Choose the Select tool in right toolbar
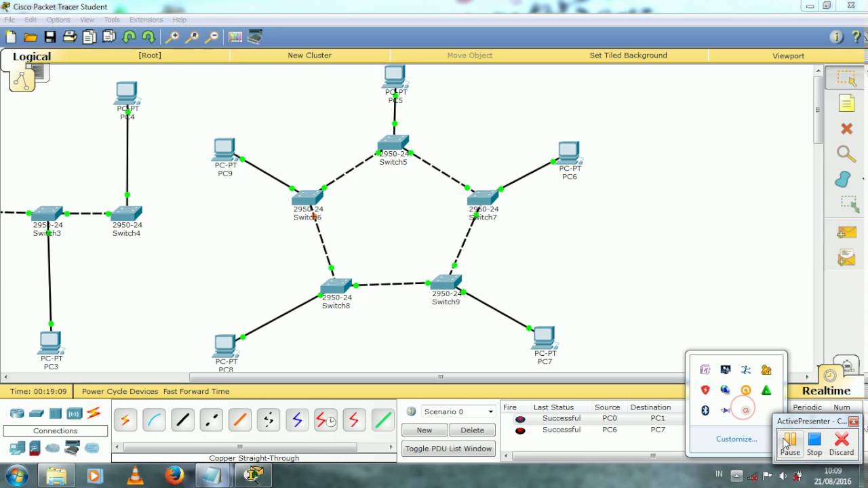Viewport: 868px width, 488px height. tap(846, 78)
